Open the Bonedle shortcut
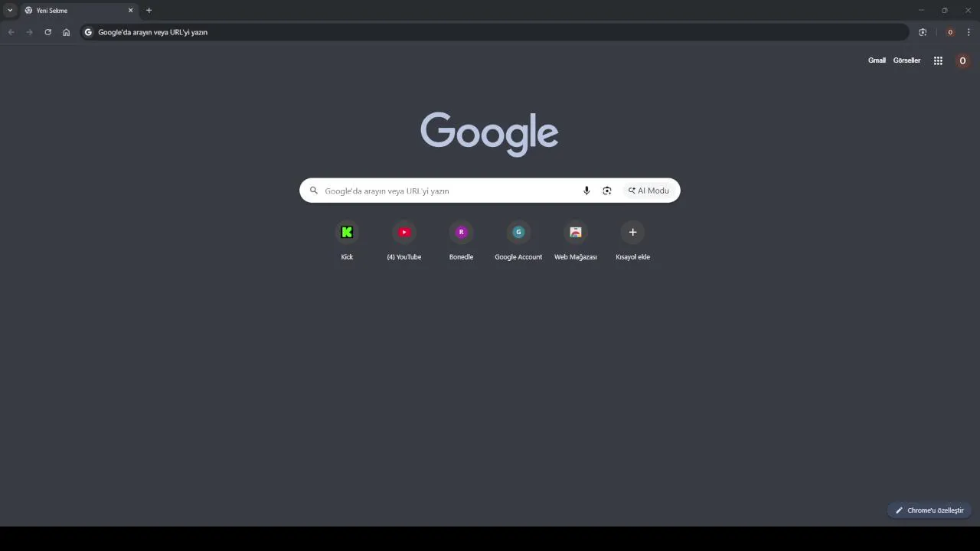 coord(461,240)
